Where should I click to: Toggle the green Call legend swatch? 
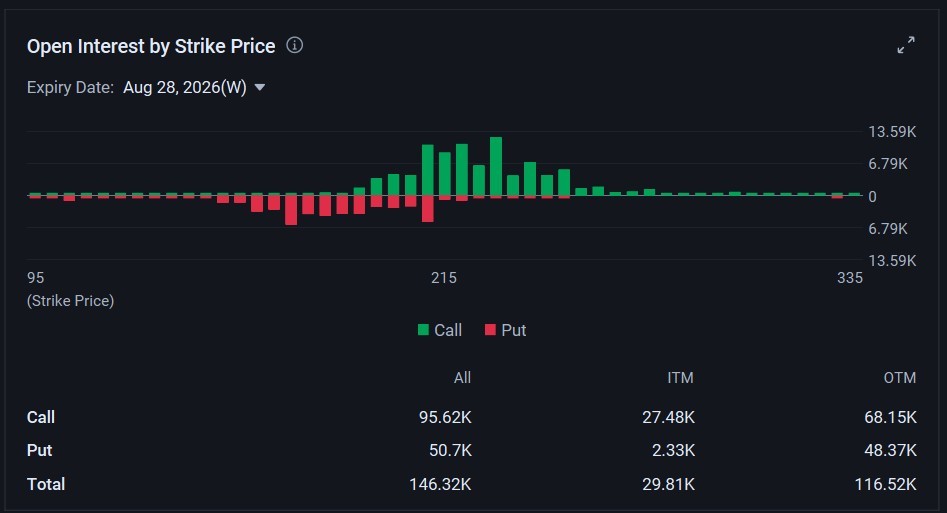tap(423, 330)
